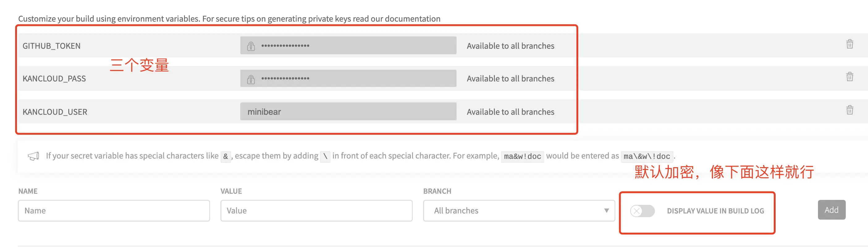868x248 pixels.
Task: Click the Branch dropdown arrow
Action: pos(606,211)
